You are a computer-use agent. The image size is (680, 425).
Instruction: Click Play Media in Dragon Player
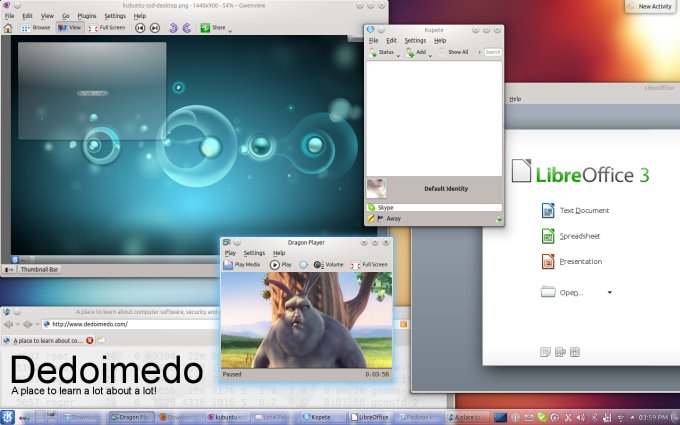242,265
